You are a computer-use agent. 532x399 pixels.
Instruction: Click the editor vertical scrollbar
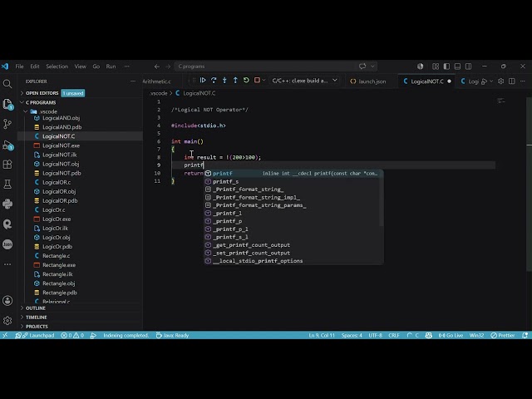[529, 183]
